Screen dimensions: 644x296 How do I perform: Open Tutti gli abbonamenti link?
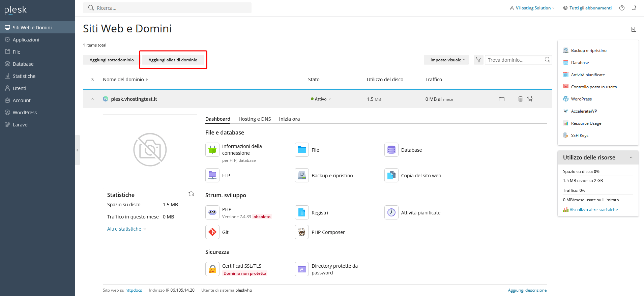coord(587,8)
